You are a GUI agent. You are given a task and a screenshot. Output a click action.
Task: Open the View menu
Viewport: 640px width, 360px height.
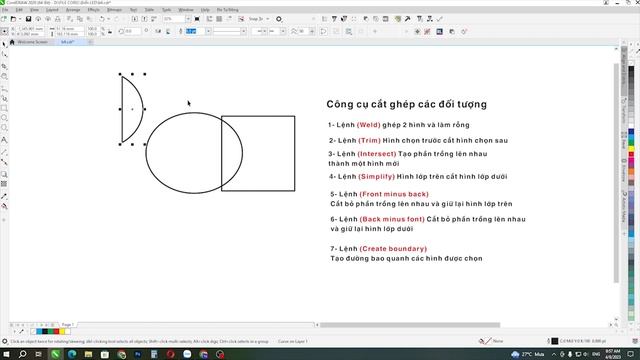tap(35, 9)
